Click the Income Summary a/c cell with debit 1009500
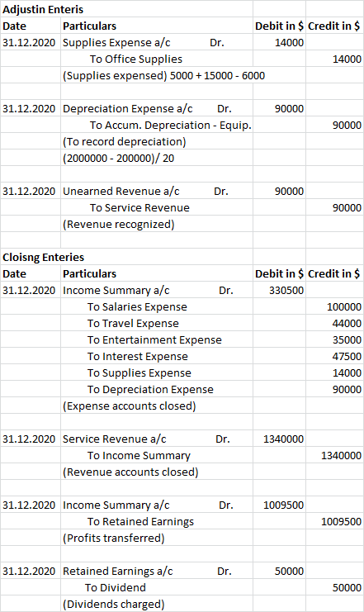 pyautogui.click(x=157, y=505)
